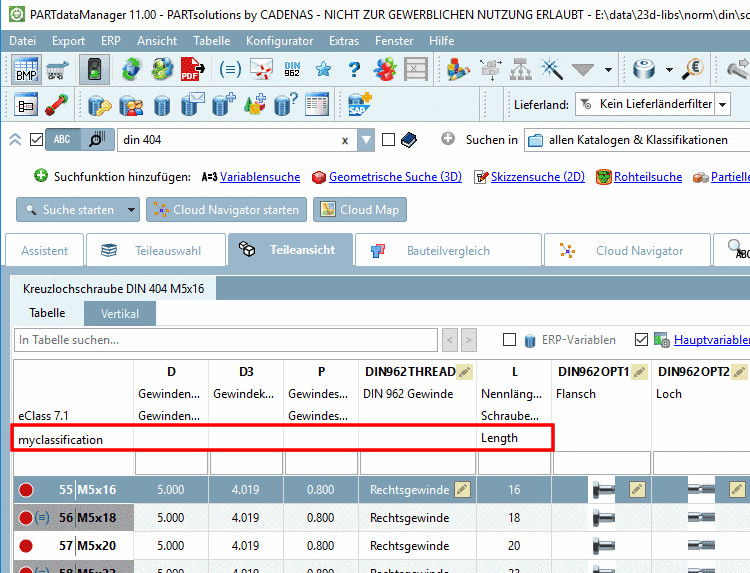Open the Geometrische Suche (3D) link
The width and height of the screenshot is (750, 573).
point(396,177)
